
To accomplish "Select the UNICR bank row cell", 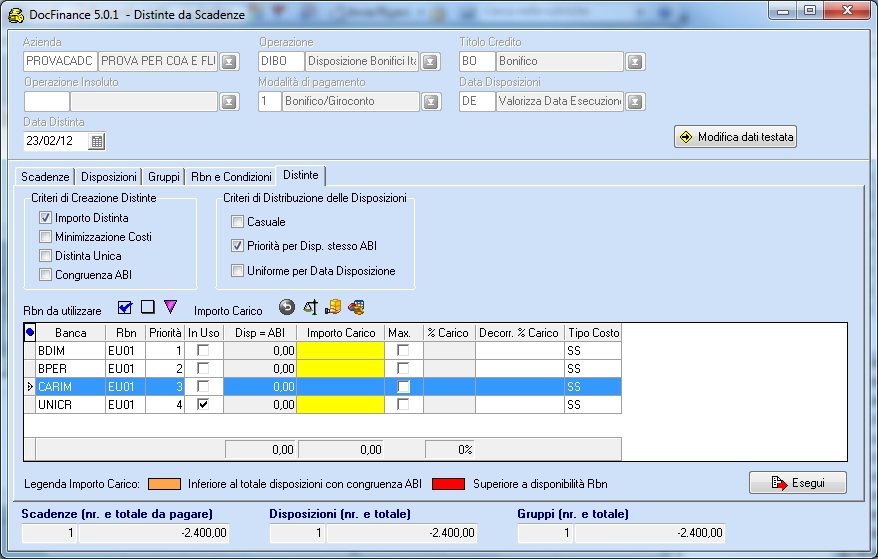I will [x=71, y=404].
